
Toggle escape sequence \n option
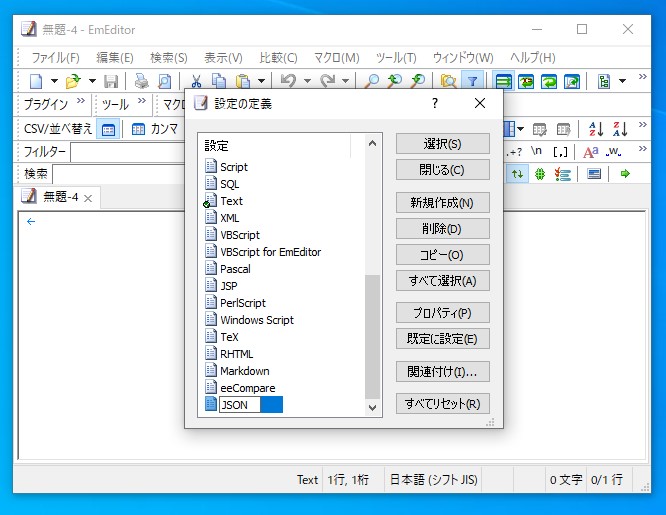(x=536, y=151)
